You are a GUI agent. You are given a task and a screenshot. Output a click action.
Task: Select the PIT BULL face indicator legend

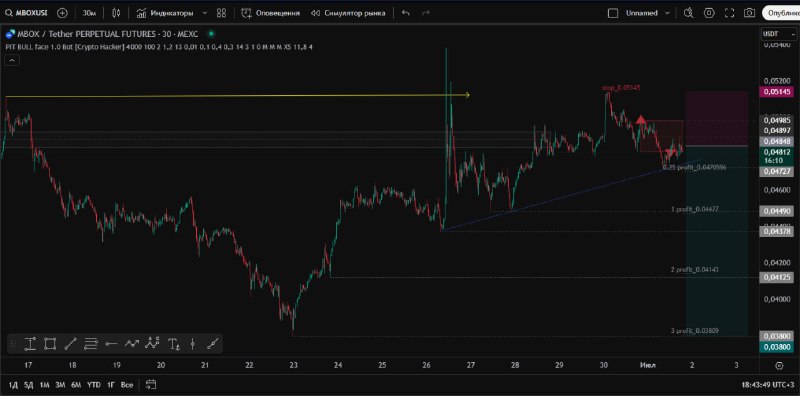(159, 47)
